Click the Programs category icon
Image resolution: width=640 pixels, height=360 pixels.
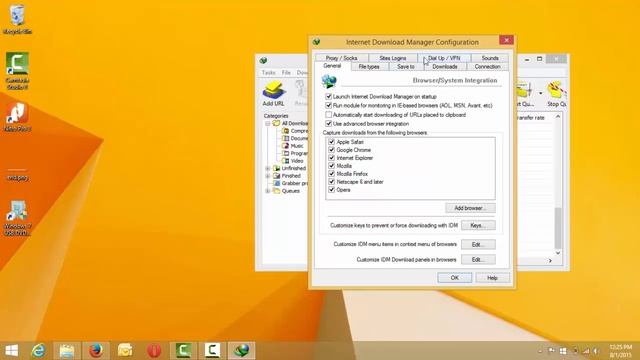pyautogui.click(x=286, y=153)
